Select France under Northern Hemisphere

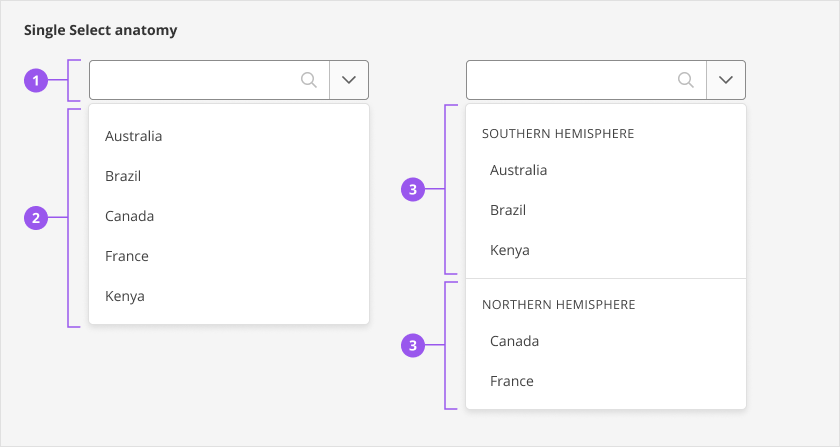(512, 381)
